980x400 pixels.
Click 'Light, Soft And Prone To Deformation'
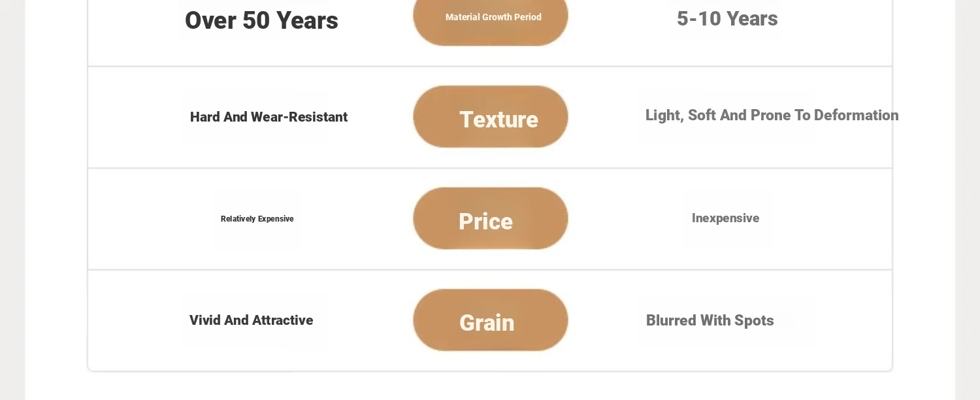pos(772,116)
